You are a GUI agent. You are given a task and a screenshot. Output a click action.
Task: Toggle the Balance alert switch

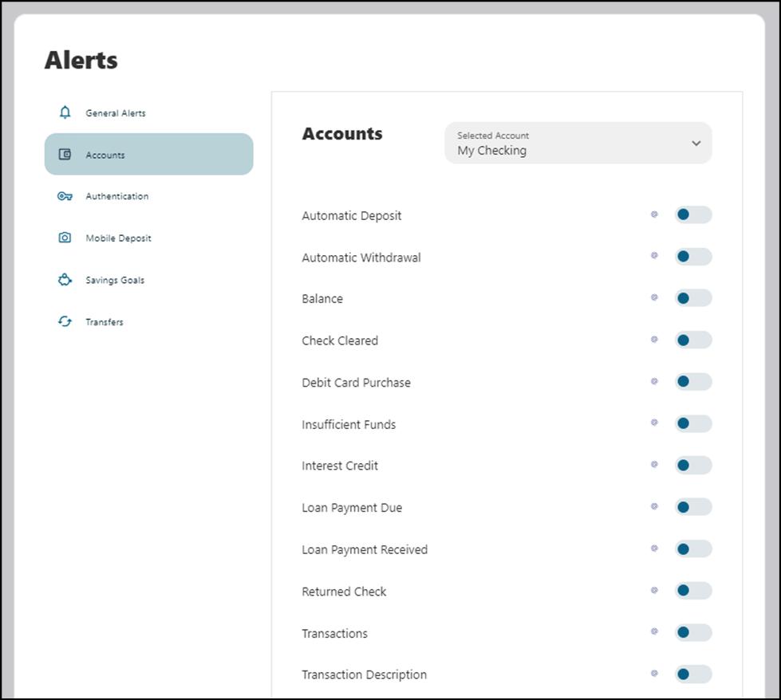[x=693, y=297]
